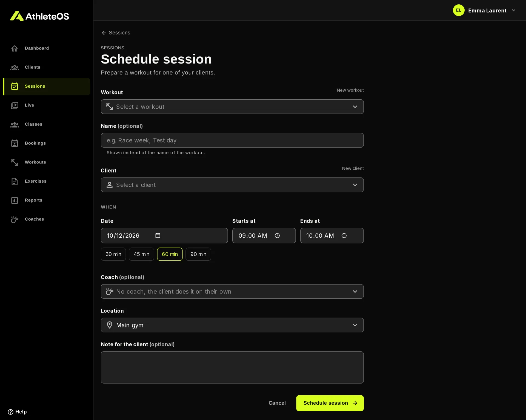Click the Sessions back link text
Viewport: 526px width, 420px height.
[119, 33]
